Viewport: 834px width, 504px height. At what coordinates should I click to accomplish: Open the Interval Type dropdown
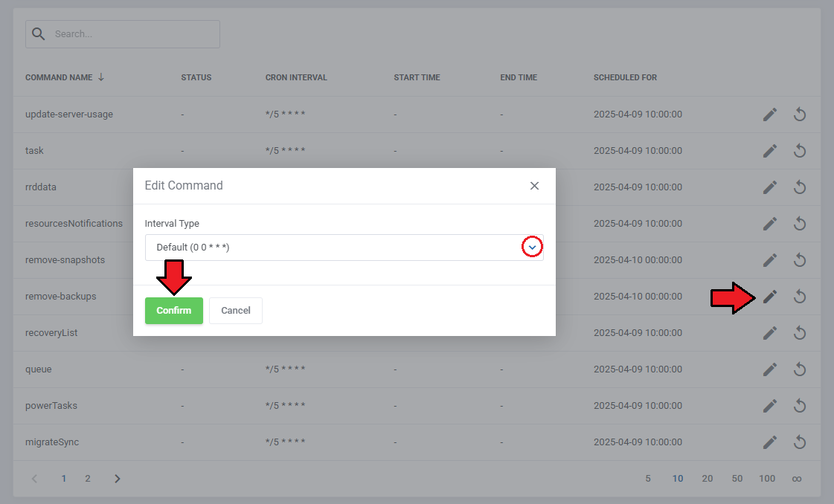click(x=344, y=248)
